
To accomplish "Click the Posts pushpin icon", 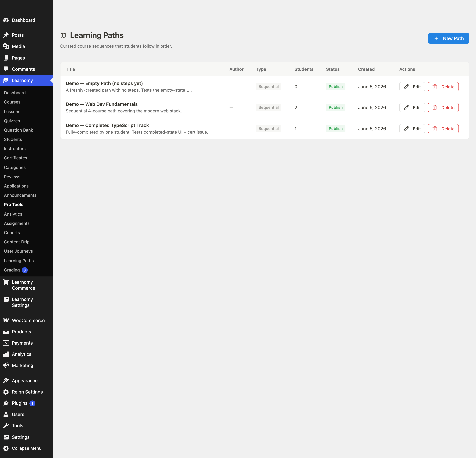I will (x=6, y=35).
